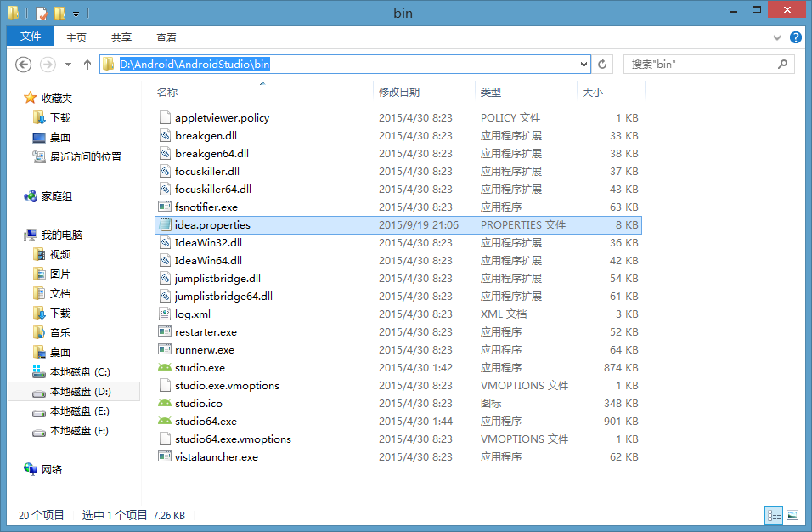This screenshot has width=812, height=532.
Task: Expand the ribbon with the chevron
Action: [778, 37]
